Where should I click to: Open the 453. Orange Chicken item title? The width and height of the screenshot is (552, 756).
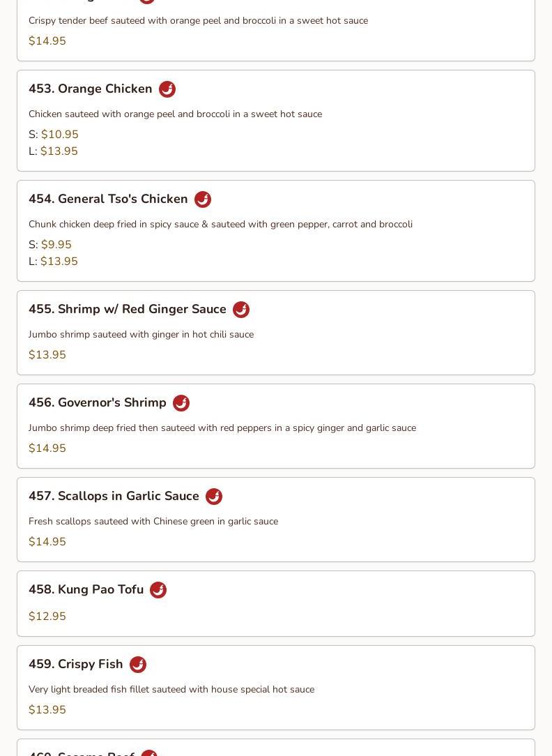[91, 89]
